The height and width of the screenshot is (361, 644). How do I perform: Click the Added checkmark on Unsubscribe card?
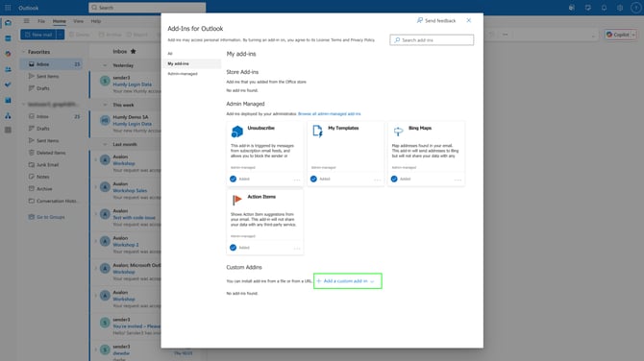click(x=233, y=179)
